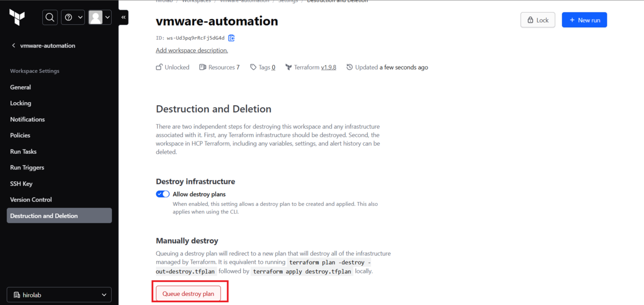This screenshot has width=644, height=305.
Task: Open Run Triggers settings
Action: tap(27, 168)
